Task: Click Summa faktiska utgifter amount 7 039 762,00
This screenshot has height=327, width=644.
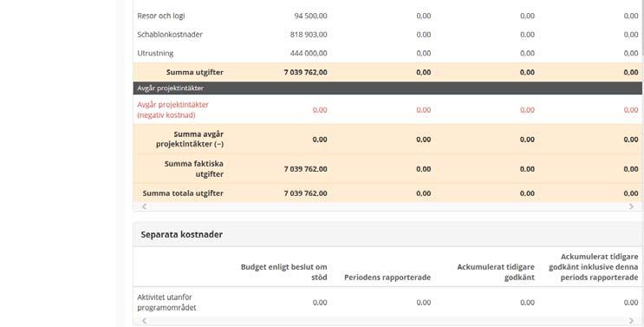Action: pos(306,169)
